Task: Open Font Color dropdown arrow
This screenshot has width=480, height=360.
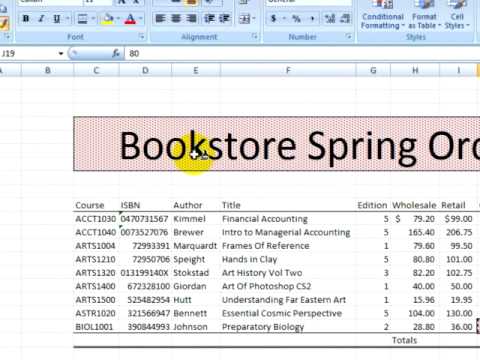Action: click(141, 19)
